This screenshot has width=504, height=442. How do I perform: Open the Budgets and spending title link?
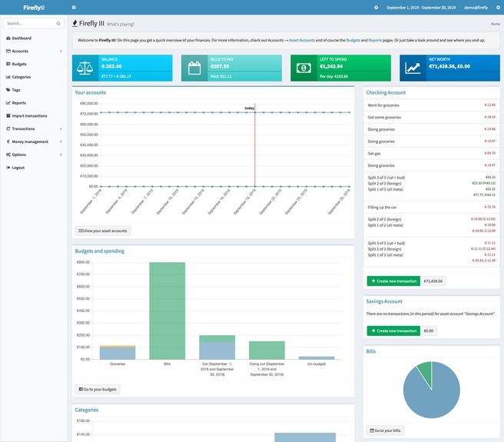pos(100,251)
